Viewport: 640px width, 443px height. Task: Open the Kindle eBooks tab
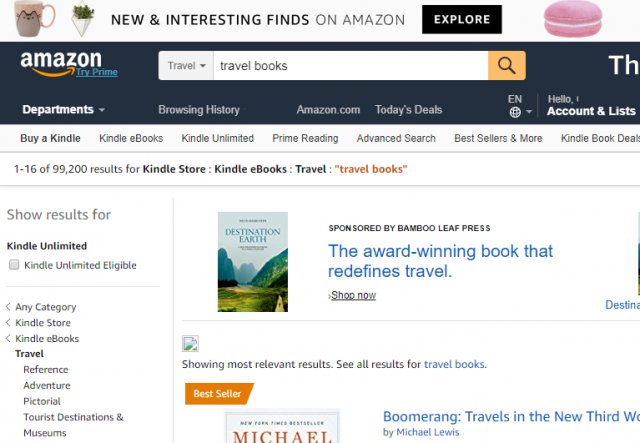(x=131, y=138)
